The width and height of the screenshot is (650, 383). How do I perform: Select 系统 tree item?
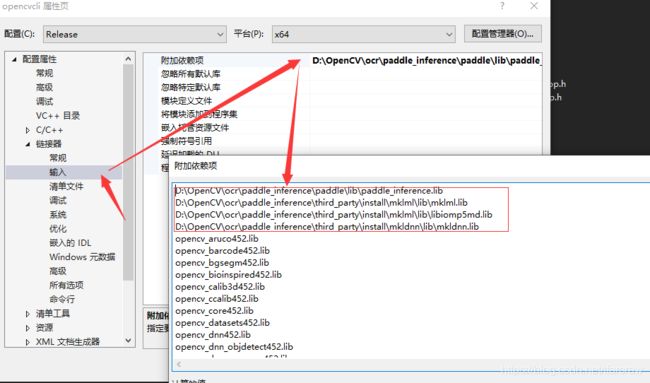pos(58,214)
